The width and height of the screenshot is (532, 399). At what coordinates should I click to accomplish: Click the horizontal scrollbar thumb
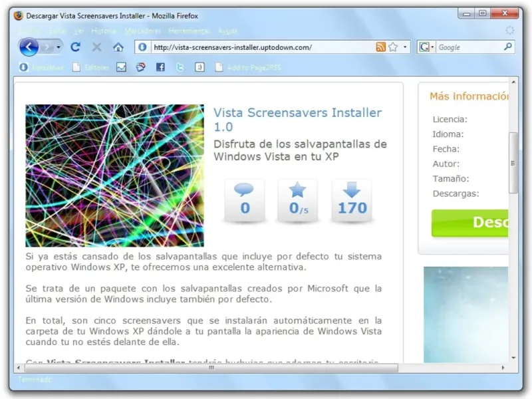click(211, 368)
